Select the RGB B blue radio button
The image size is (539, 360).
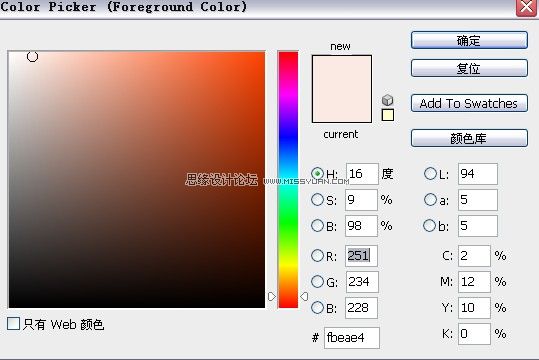point(317,307)
